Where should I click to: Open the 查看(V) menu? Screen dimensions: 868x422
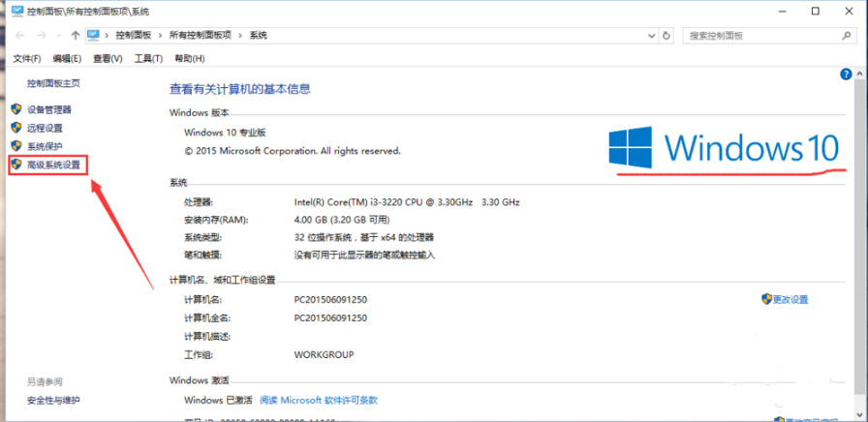pos(108,59)
